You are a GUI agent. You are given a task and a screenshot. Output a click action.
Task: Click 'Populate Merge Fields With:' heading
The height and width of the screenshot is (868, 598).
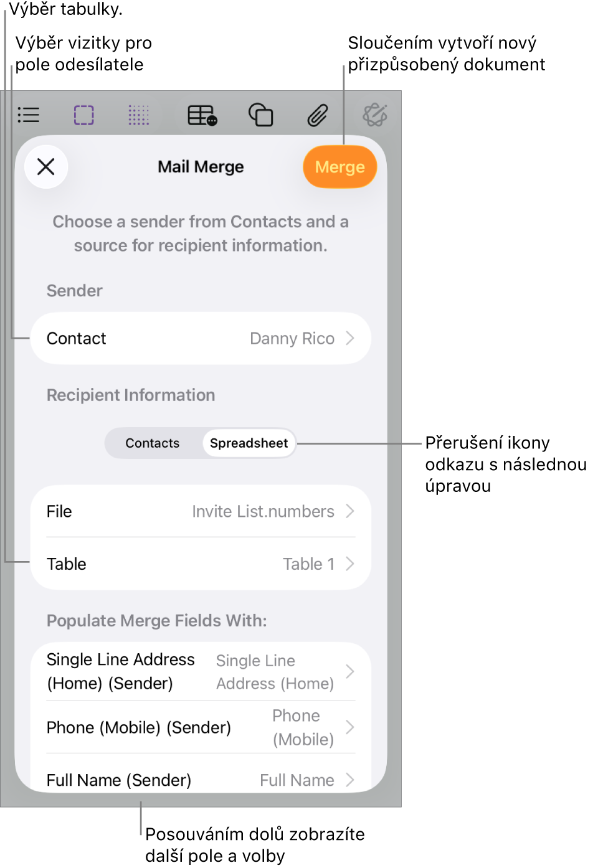pos(157,621)
